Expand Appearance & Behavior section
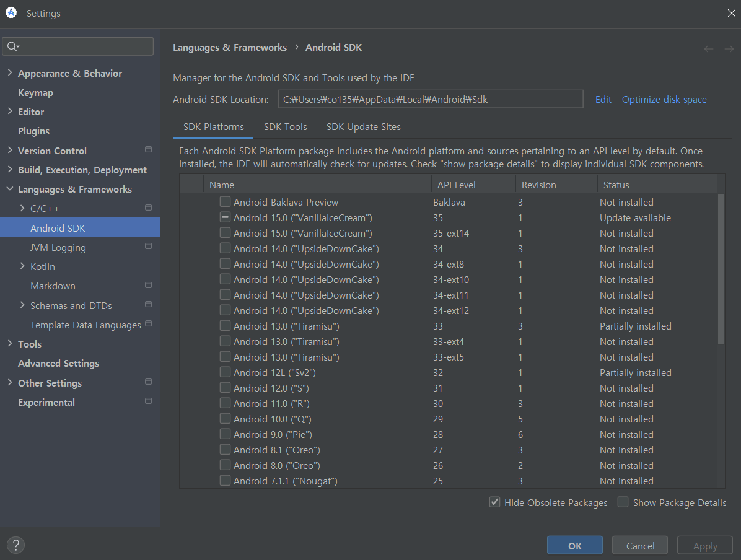The image size is (741, 560). point(10,72)
